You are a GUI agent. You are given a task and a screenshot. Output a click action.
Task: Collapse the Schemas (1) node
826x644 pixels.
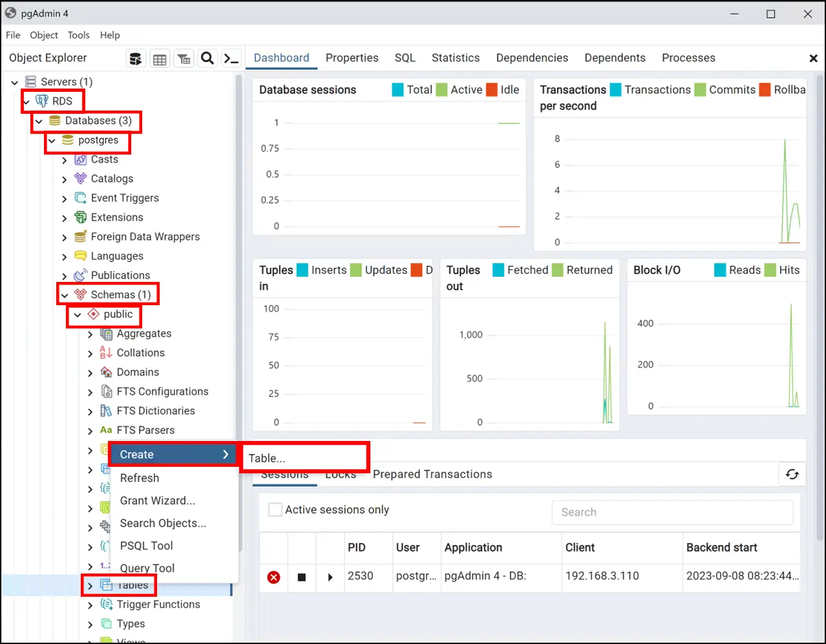pyautogui.click(x=65, y=295)
